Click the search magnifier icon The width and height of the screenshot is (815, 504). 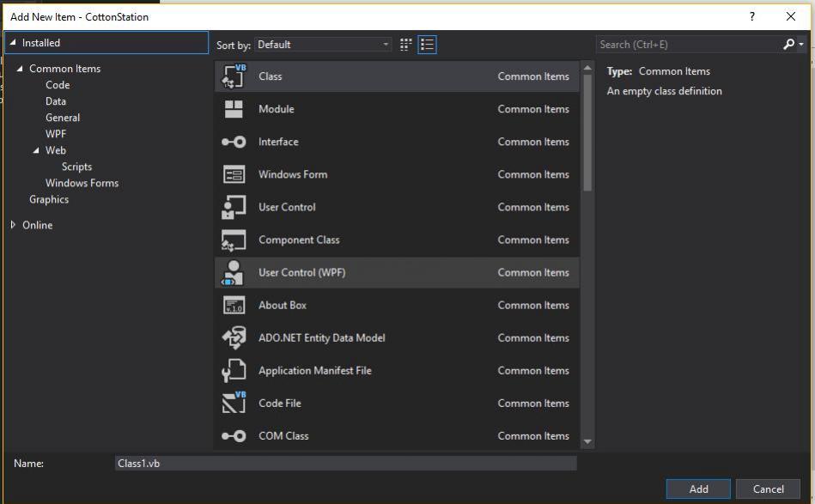click(x=789, y=45)
